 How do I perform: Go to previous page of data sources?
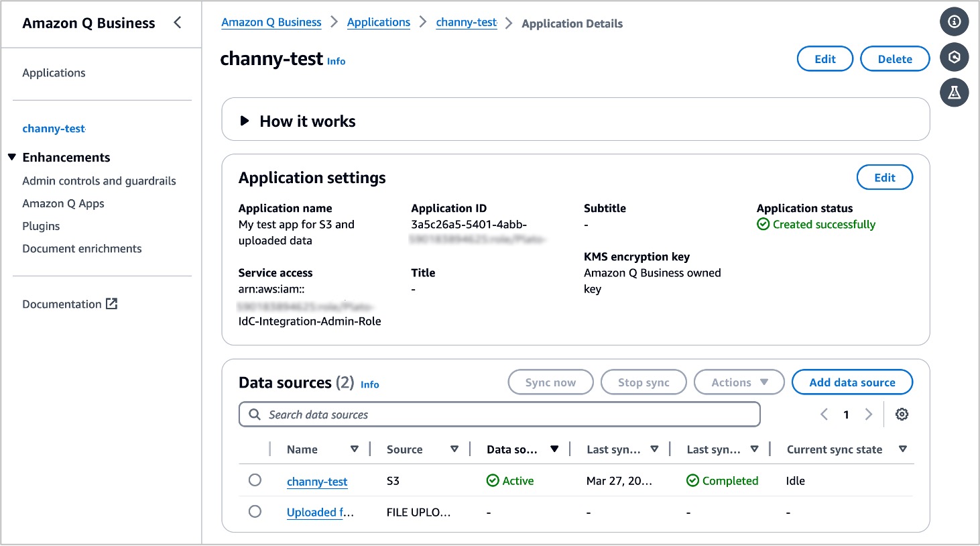824,415
